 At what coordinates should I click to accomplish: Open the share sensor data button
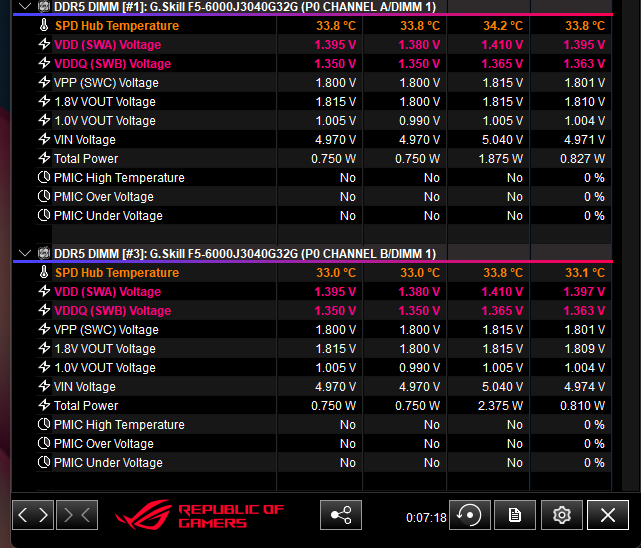tap(341, 515)
